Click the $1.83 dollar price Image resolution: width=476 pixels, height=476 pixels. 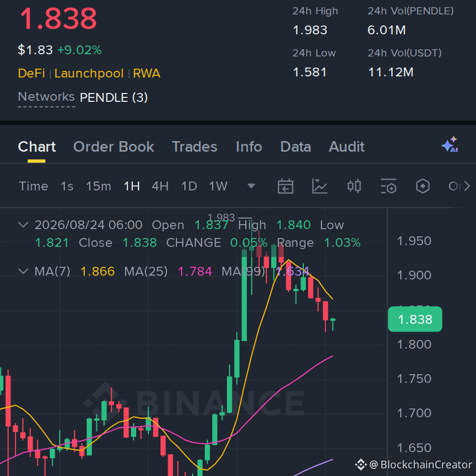[x=35, y=50]
